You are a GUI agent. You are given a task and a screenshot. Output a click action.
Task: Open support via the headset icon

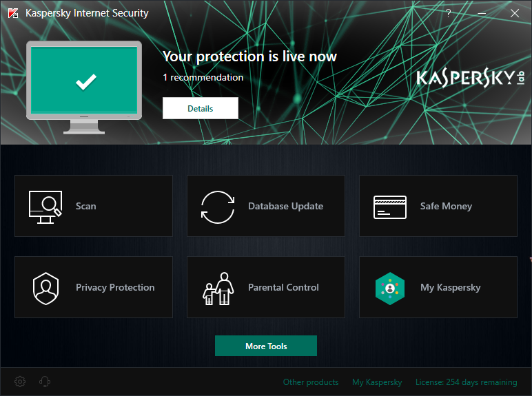pos(45,382)
